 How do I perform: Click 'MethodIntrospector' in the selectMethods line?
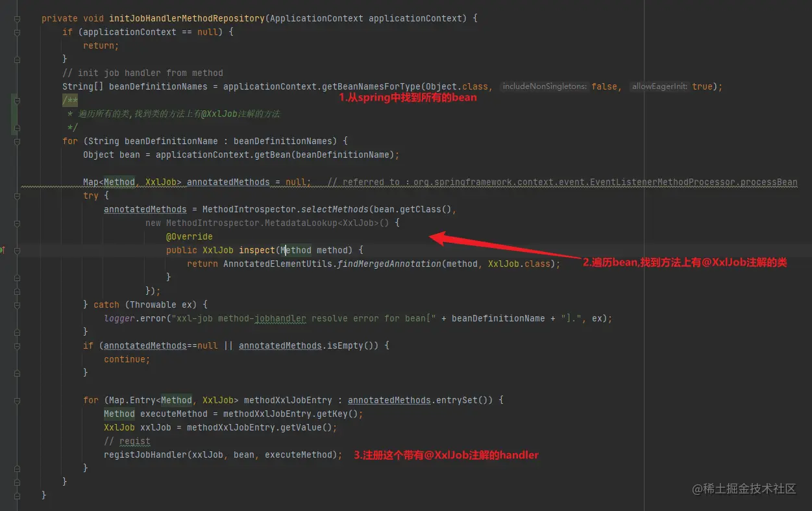click(x=249, y=209)
